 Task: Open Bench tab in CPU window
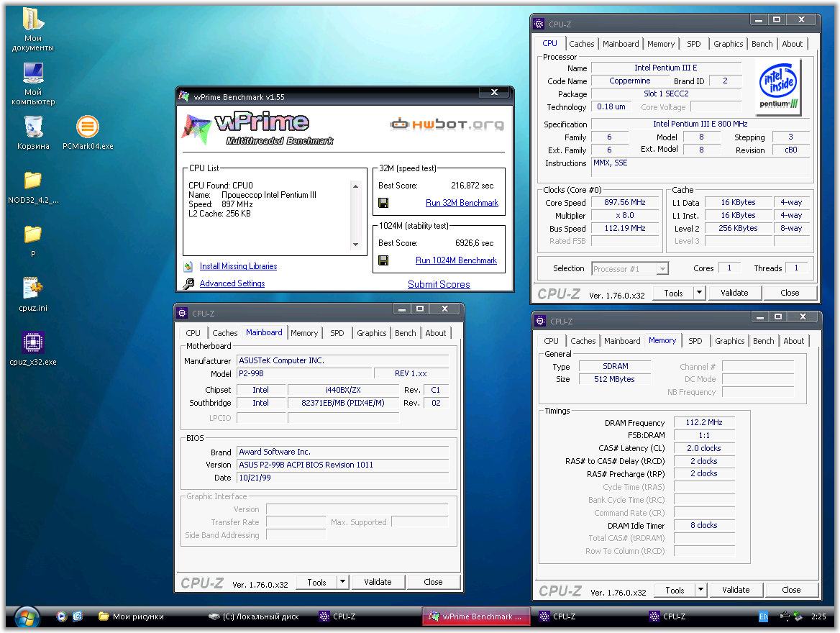pyautogui.click(x=762, y=44)
